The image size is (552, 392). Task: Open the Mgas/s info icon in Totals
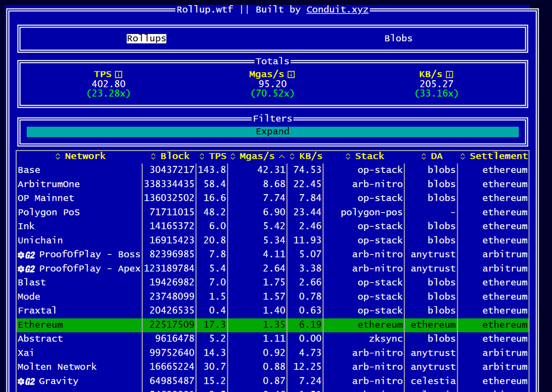point(291,74)
